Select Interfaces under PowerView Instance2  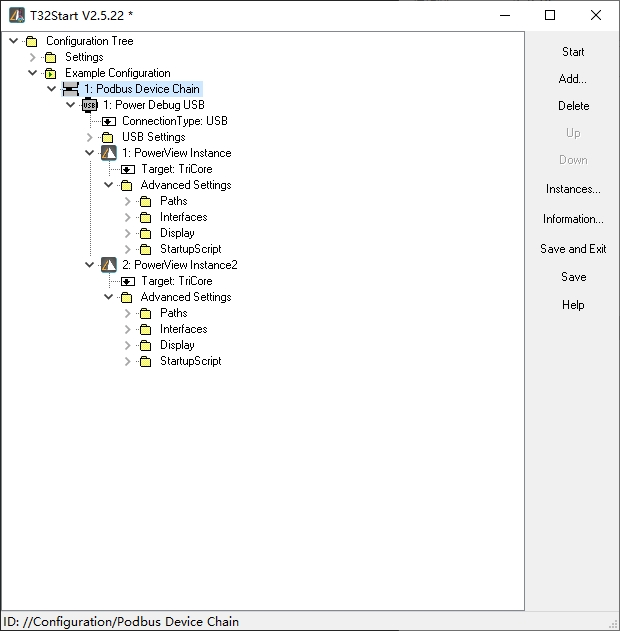pyautogui.click(x=183, y=329)
